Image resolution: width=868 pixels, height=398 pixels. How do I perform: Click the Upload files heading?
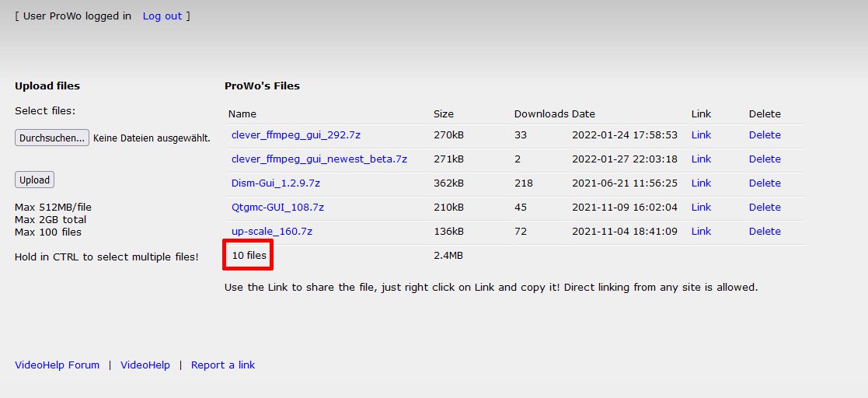tap(47, 86)
